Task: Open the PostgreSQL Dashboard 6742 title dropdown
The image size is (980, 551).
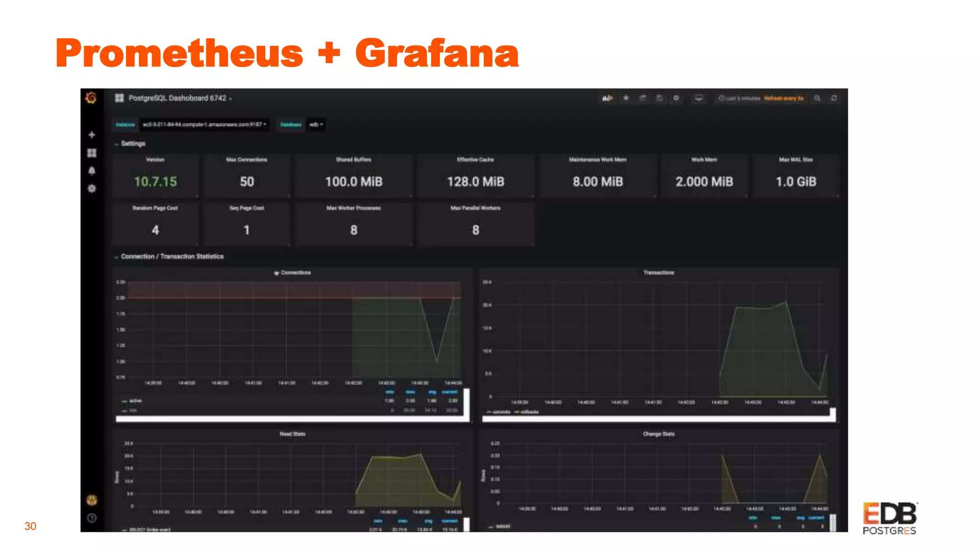Action: click(x=180, y=98)
